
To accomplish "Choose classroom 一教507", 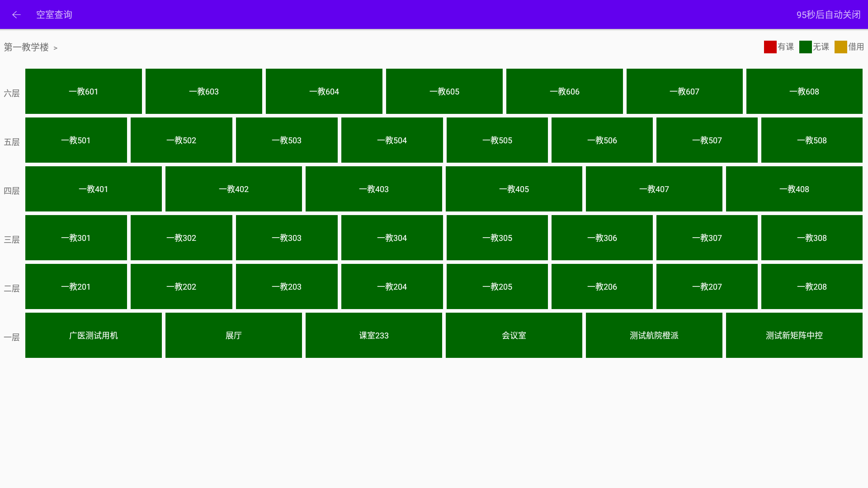I will (707, 140).
